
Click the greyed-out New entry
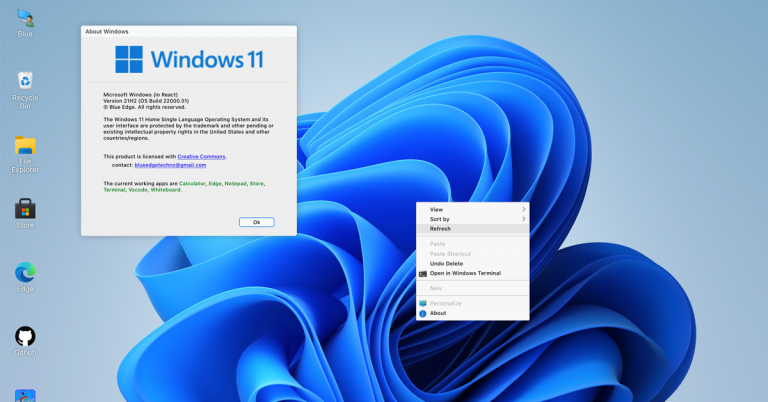tap(473, 288)
